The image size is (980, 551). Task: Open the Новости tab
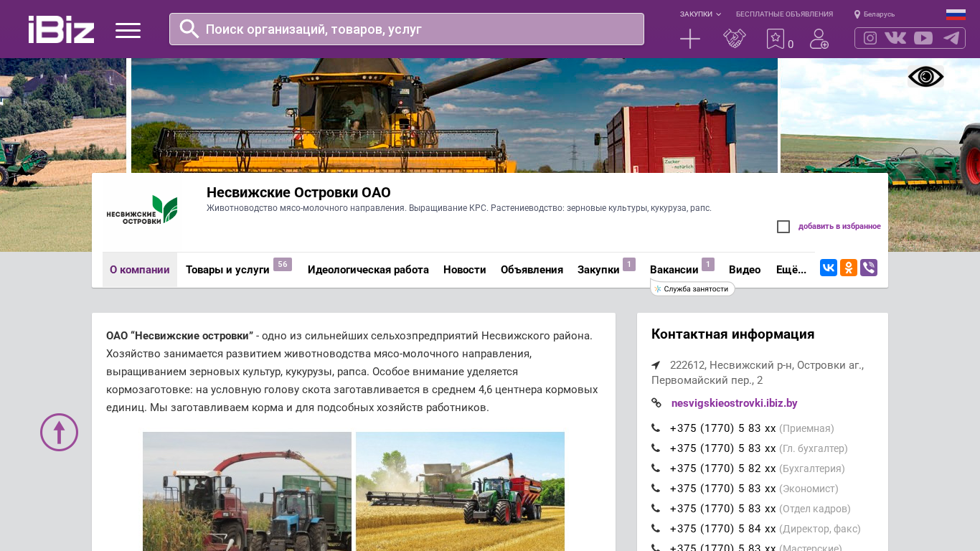coord(465,270)
